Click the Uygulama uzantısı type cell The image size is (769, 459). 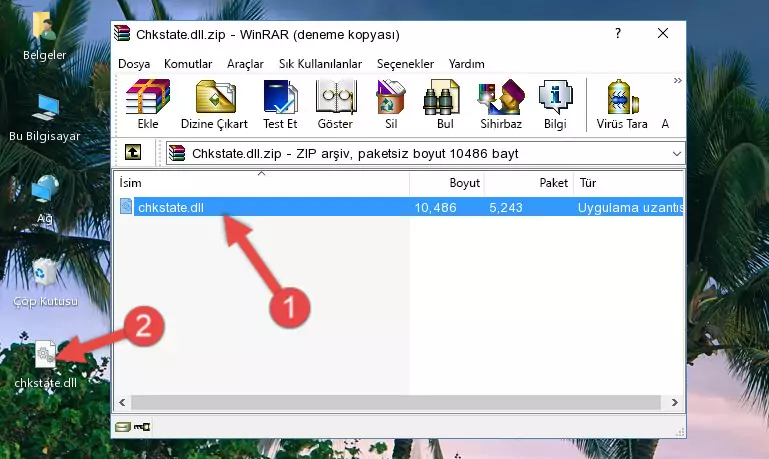click(x=630, y=207)
